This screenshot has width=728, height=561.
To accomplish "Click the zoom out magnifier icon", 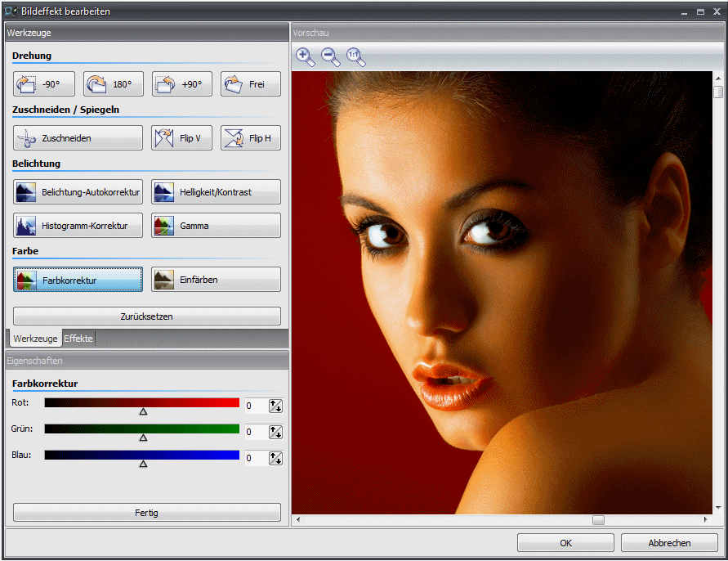I will (330, 56).
